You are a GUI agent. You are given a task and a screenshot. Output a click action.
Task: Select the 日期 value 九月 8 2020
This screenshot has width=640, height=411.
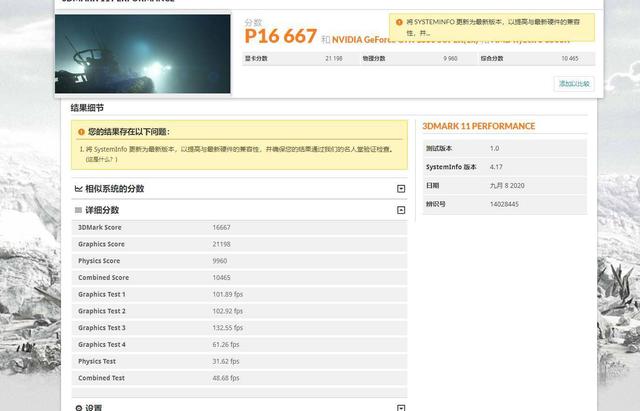pos(507,185)
